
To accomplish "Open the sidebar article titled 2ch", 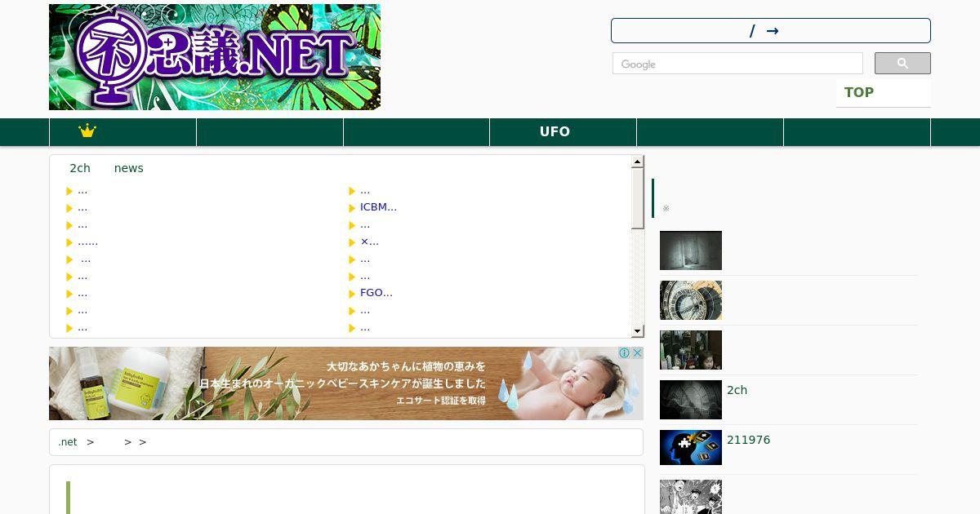I will point(737,390).
